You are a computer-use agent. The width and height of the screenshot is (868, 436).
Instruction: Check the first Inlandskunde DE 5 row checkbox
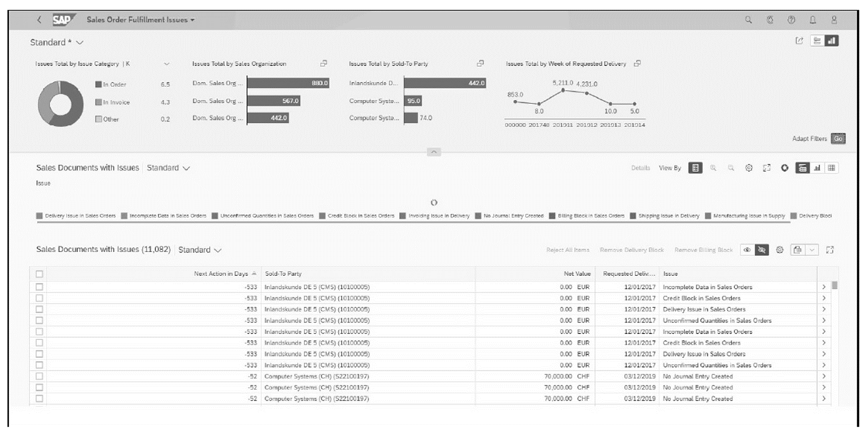[x=39, y=287]
